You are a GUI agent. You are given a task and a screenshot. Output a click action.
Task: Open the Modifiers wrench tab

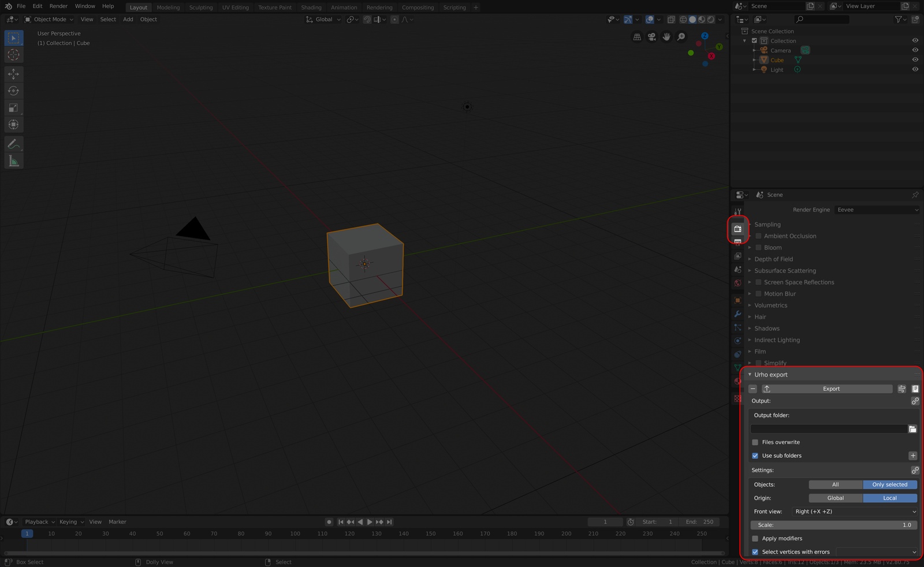737,314
